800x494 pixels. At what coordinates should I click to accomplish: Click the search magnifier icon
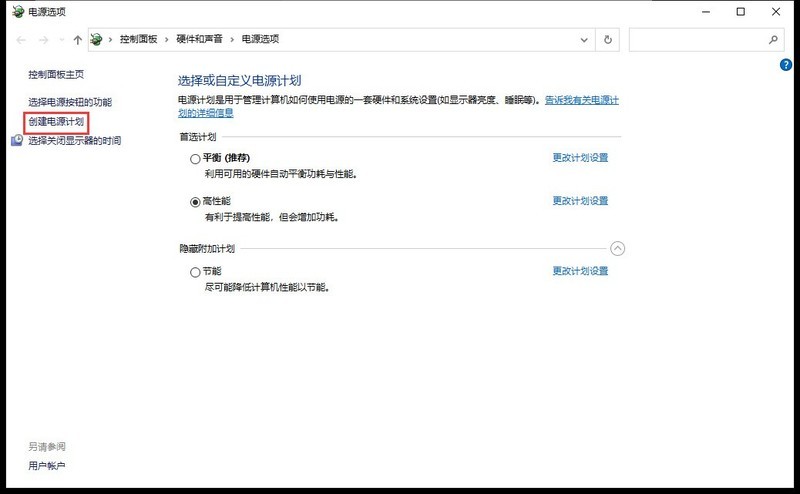(x=773, y=39)
